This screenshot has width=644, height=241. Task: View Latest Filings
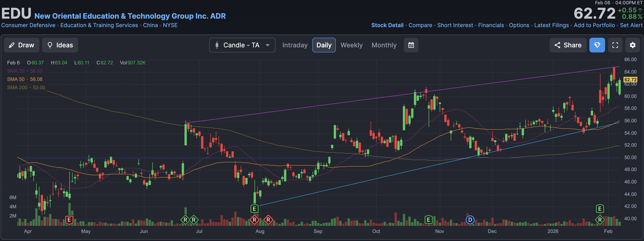[x=551, y=25]
